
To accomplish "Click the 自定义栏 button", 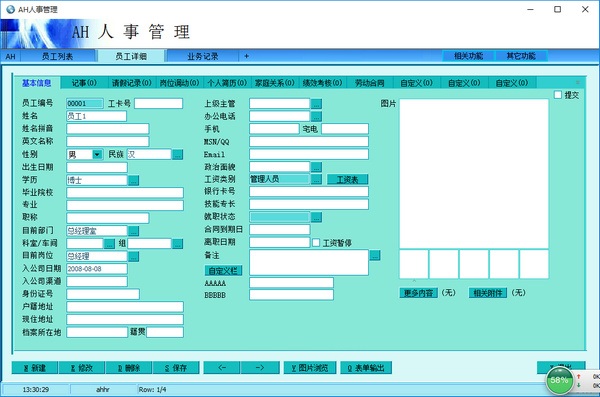I will (223, 271).
